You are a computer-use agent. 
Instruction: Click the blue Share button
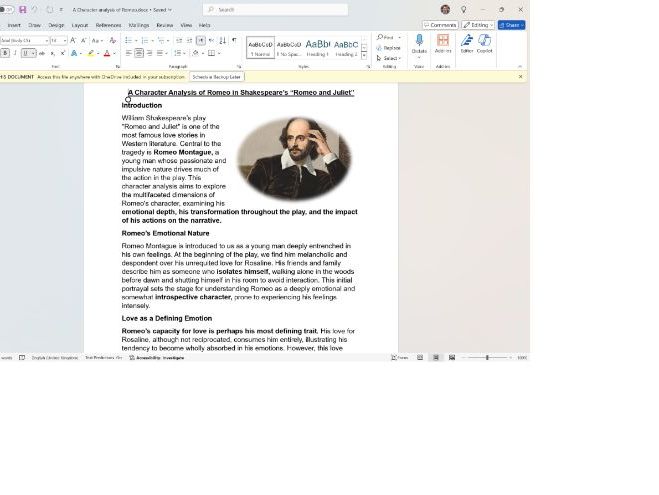tap(511, 25)
